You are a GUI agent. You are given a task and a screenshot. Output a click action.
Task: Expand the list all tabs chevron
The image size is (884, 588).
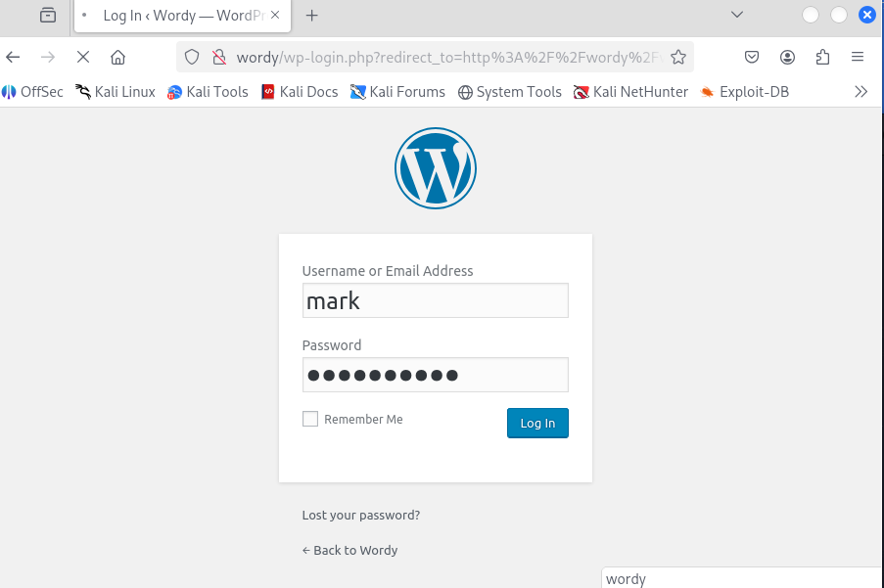tap(737, 15)
